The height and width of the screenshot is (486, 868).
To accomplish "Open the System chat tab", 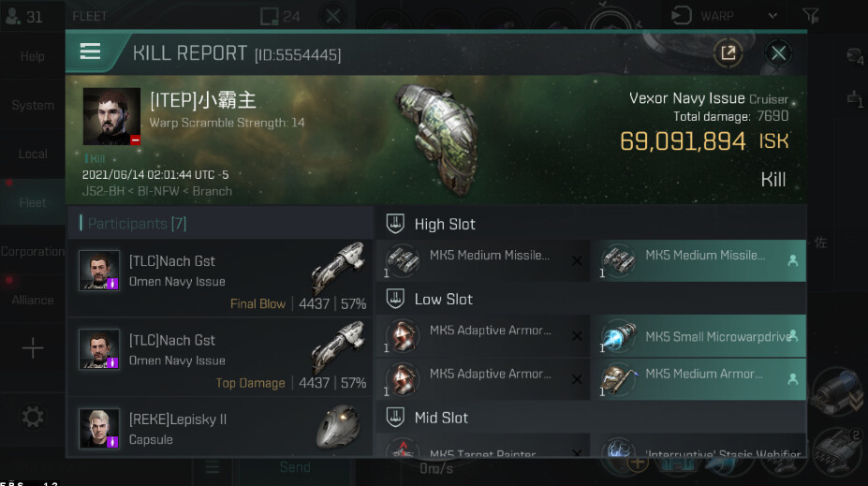I will (33, 105).
